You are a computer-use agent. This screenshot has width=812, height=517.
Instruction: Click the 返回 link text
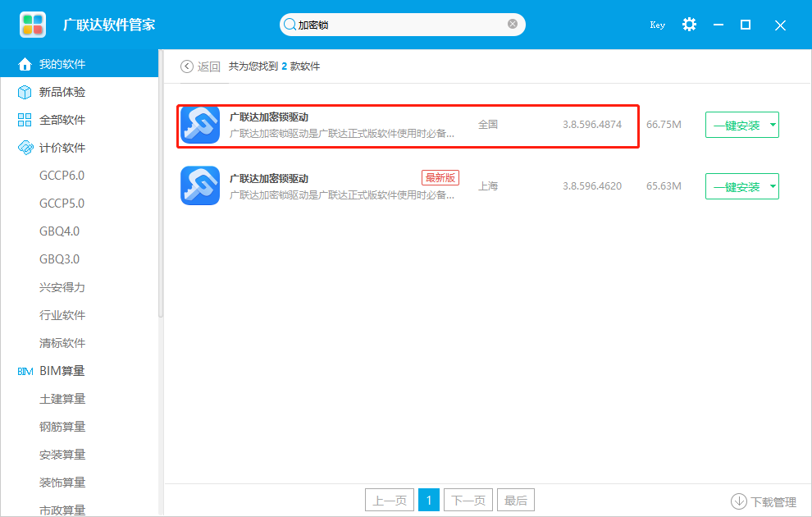208,66
